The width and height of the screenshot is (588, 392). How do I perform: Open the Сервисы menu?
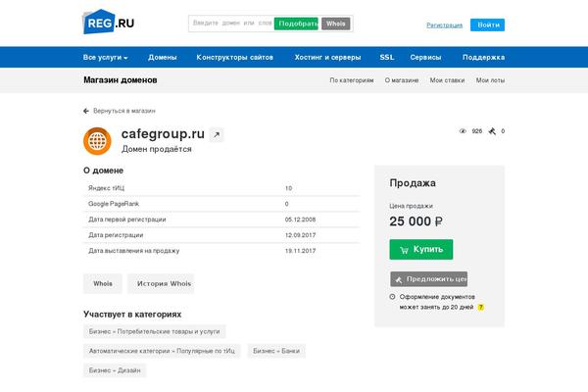click(x=425, y=58)
